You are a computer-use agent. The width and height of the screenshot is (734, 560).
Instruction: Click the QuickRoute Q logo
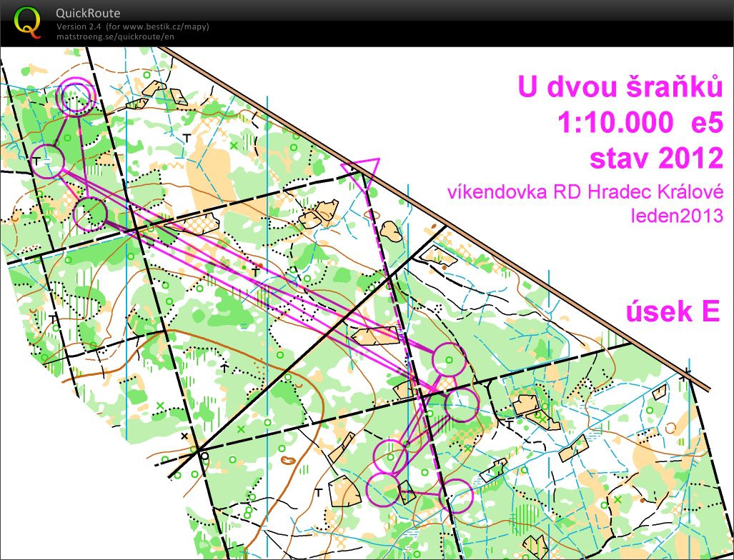tap(27, 21)
